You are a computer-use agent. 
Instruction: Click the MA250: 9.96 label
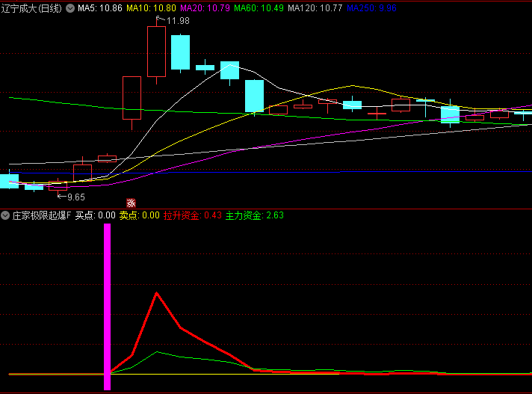click(371, 8)
